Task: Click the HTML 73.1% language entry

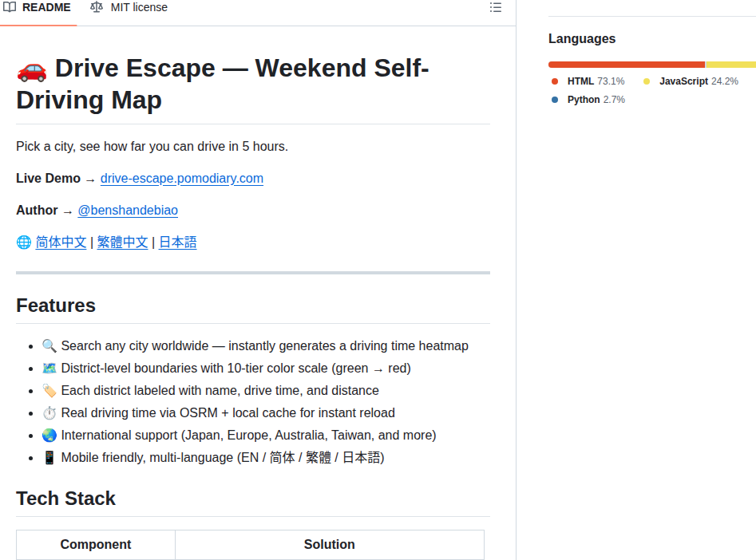Action: click(x=588, y=81)
